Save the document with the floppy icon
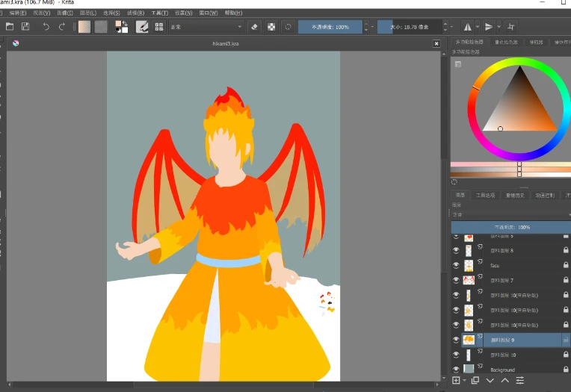 (25, 27)
